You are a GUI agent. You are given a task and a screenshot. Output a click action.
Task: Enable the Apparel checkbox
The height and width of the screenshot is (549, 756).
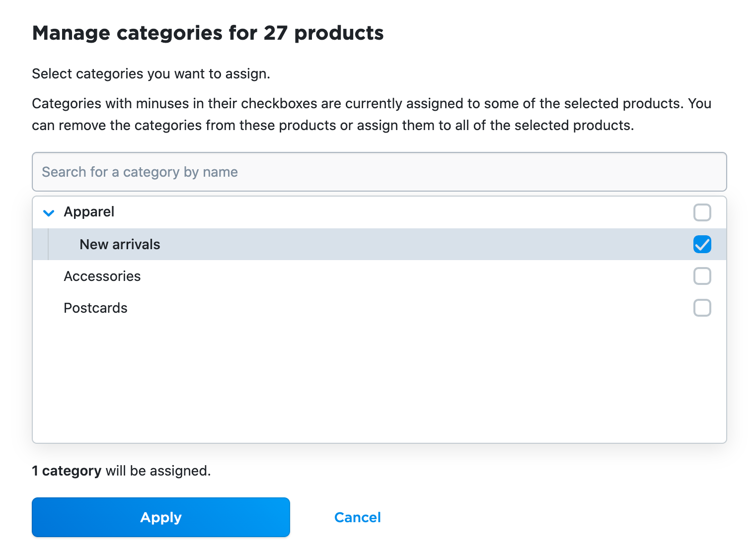[x=702, y=212]
